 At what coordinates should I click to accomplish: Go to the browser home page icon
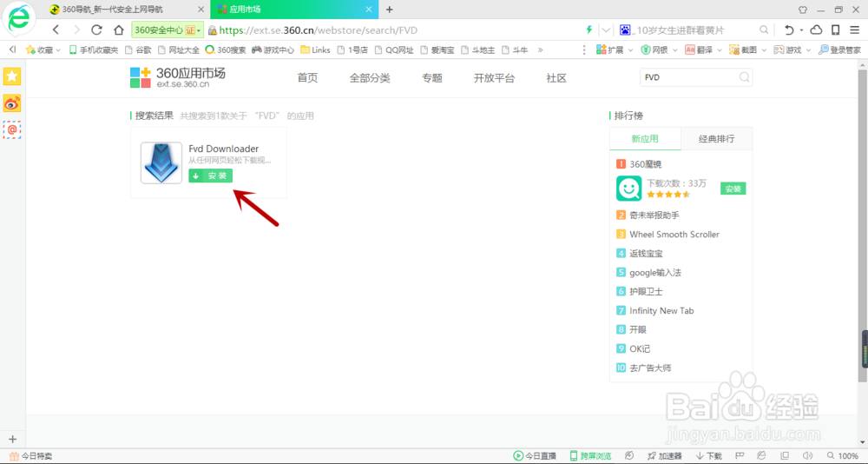(118, 30)
